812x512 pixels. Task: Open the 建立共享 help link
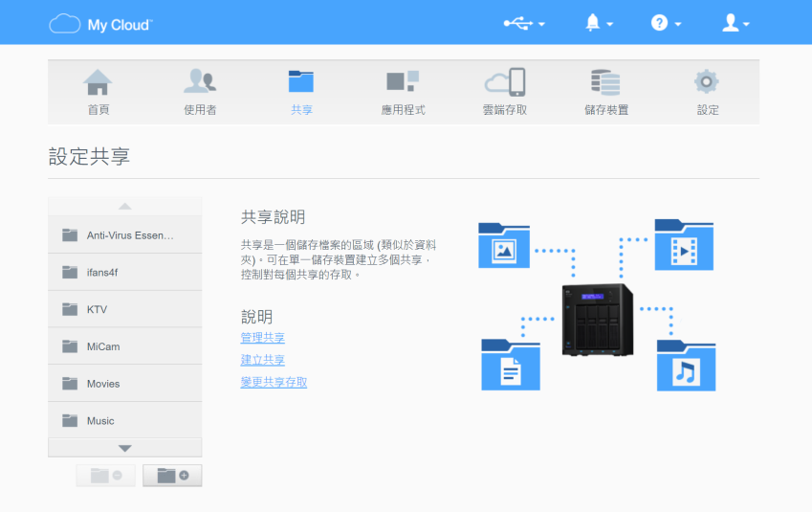263,360
